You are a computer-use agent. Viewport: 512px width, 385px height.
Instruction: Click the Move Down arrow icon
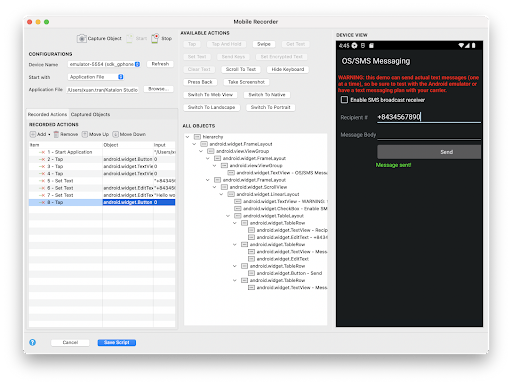click(x=115, y=134)
